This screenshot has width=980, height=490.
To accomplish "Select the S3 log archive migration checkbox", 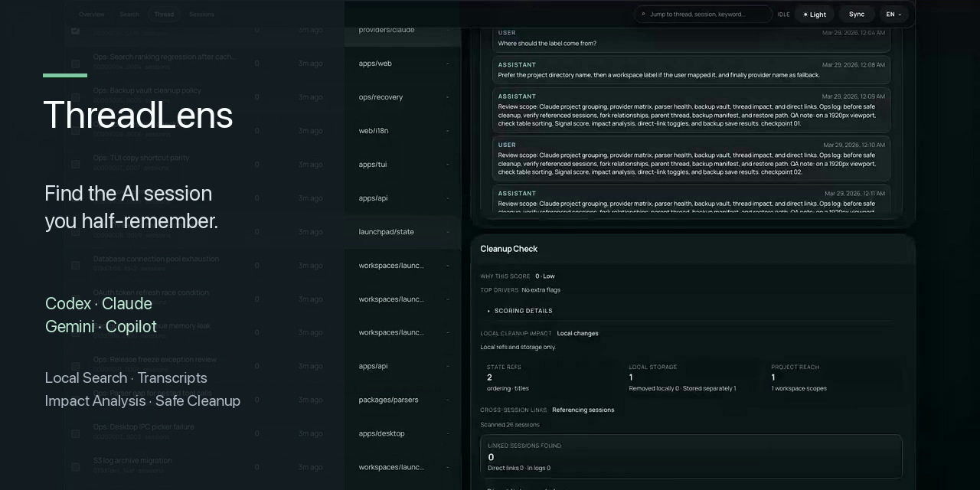I will click(76, 467).
